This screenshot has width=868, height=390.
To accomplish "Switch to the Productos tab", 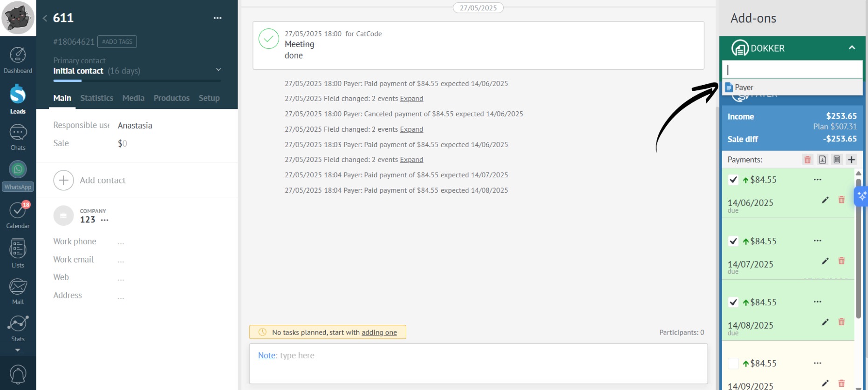I will [x=171, y=98].
